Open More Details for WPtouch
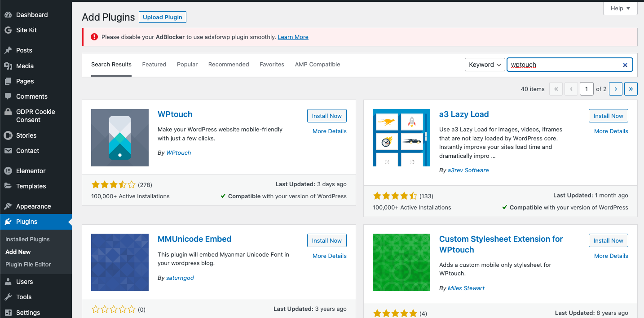The height and width of the screenshot is (318, 644). point(330,131)
